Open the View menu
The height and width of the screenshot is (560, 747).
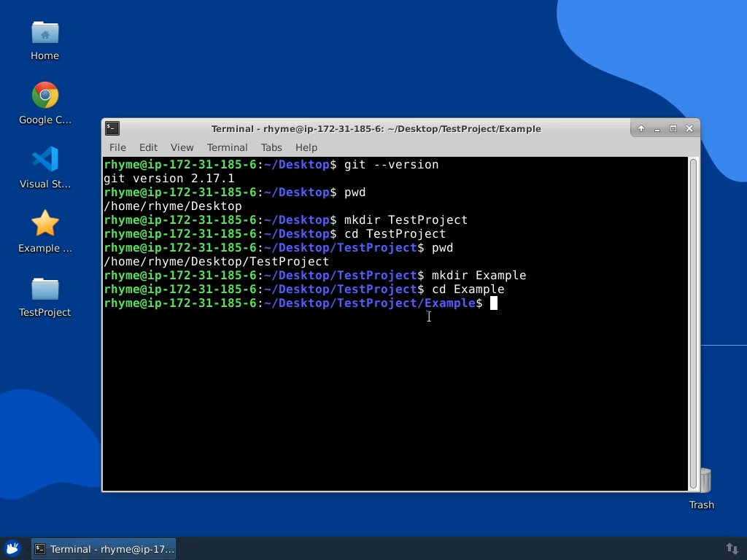[x=182, y=147]
